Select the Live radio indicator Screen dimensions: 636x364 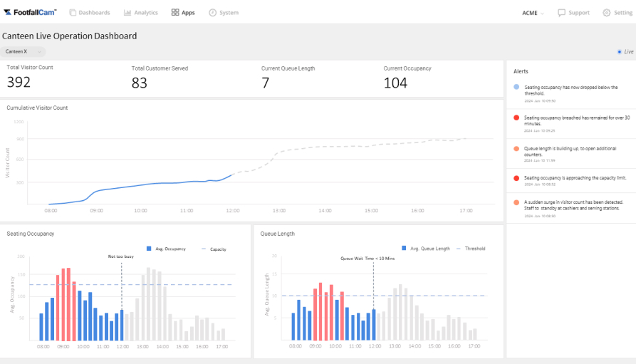pos(620,52)
